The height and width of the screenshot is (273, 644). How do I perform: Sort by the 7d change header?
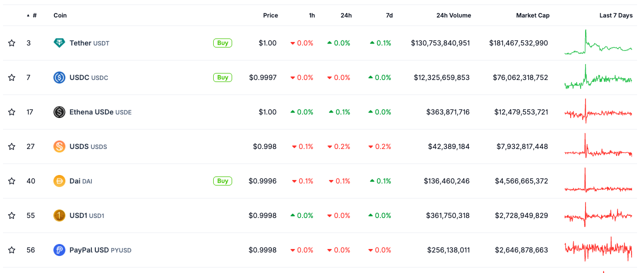[389, 15]
